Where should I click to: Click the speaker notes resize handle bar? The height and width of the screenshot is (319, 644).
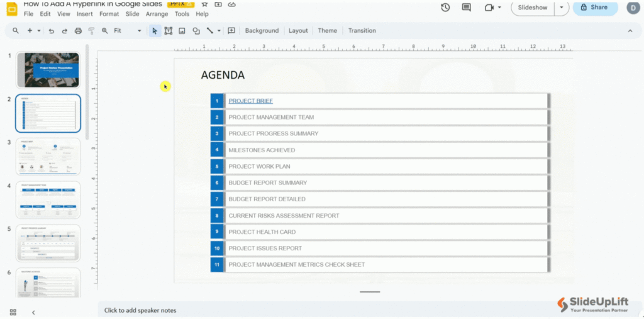370,292
